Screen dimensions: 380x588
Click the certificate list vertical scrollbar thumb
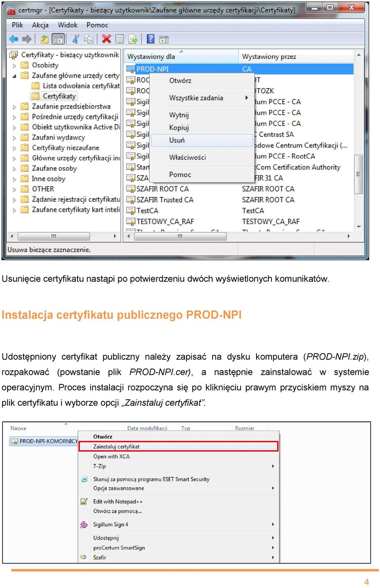[359, 174]
